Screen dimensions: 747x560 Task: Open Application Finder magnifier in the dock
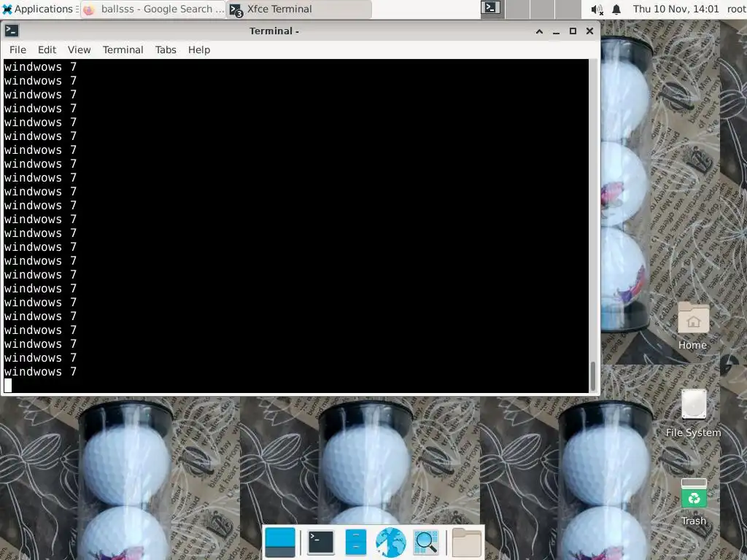click(x=426, y=542)
